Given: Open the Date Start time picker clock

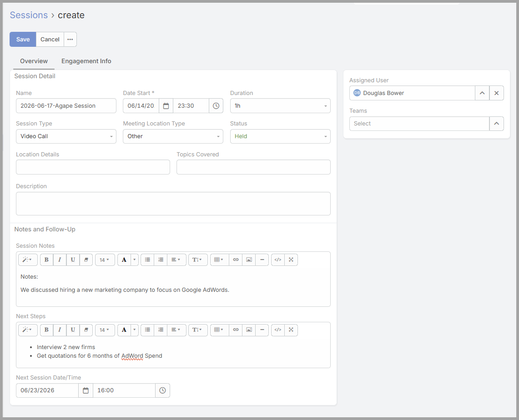Looking at the screenshot, I should (216, 106).
